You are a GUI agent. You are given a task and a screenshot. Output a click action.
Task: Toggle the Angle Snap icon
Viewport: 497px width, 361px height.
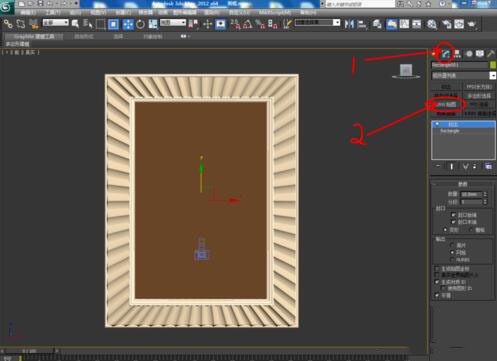point(248,24)
